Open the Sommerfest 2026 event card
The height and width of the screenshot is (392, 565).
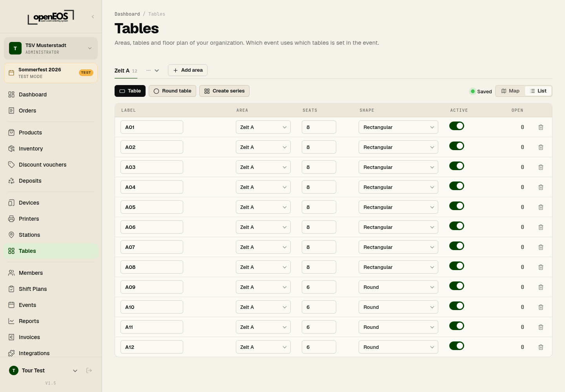[x=51, y=73]
